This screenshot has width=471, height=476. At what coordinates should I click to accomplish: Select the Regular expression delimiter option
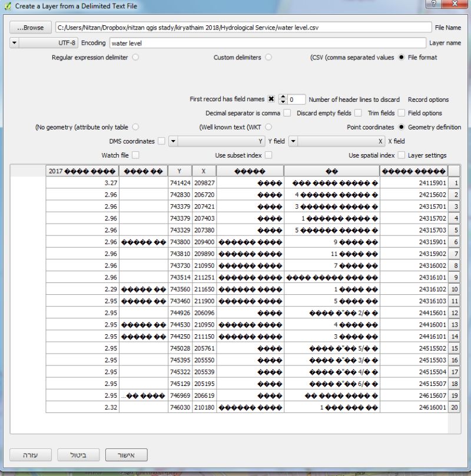[x=135, y=56]
